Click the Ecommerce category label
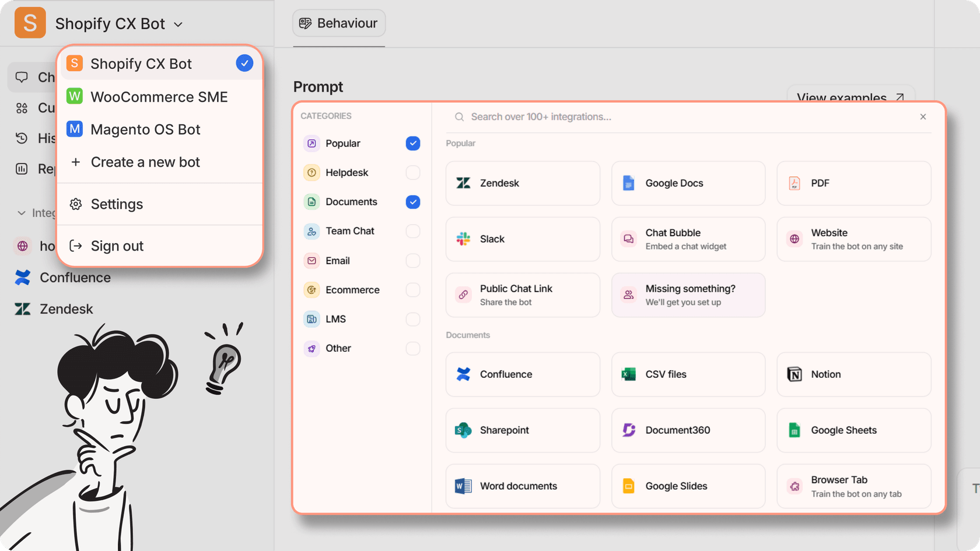The height and width of the screenshot is (551, 980). [x=352, y=290]
